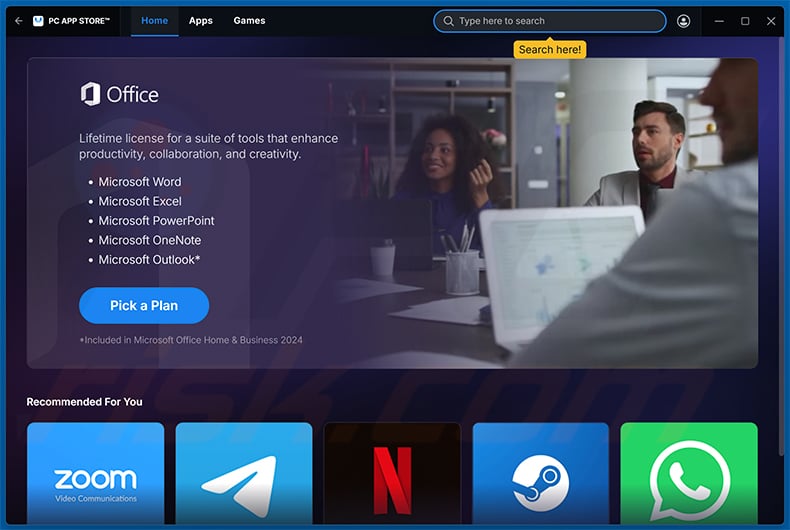Viewport: 790px width, 530px height.
Task: Switch to the Games tab
Action: click(249, 21)
